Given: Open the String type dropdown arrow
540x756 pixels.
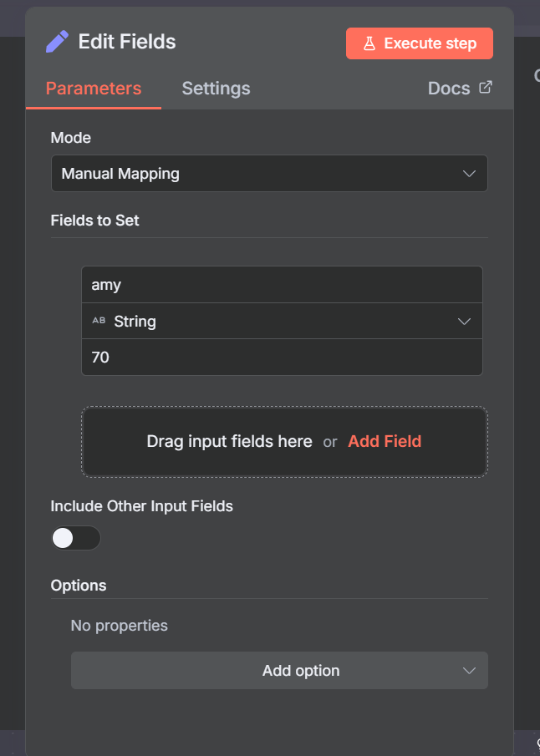Looking at the screenshot, I should click(465, 322).
